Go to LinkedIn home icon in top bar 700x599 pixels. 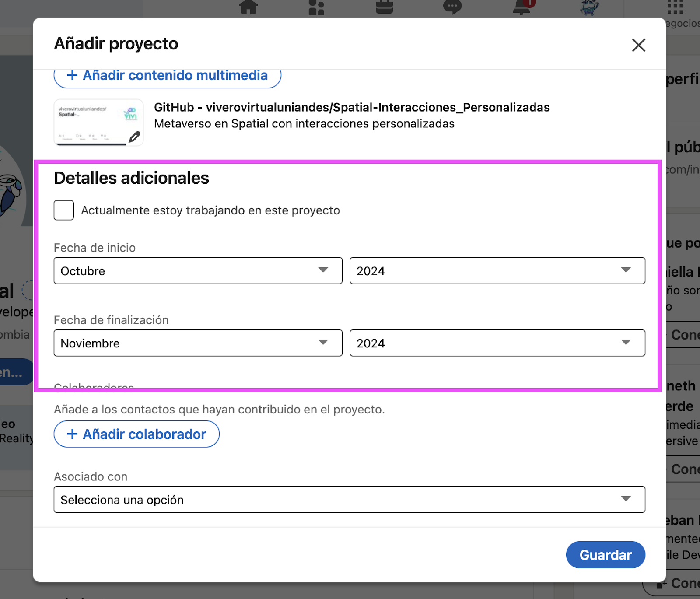(248, 7)
